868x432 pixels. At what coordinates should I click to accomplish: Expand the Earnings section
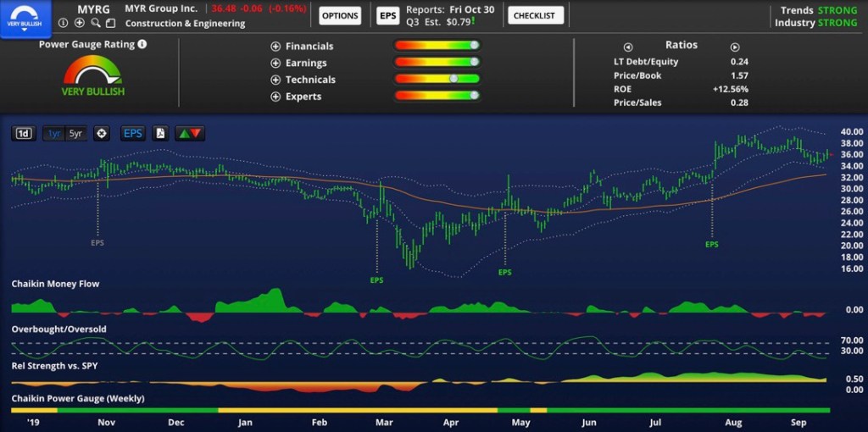(x=275, y=64)
